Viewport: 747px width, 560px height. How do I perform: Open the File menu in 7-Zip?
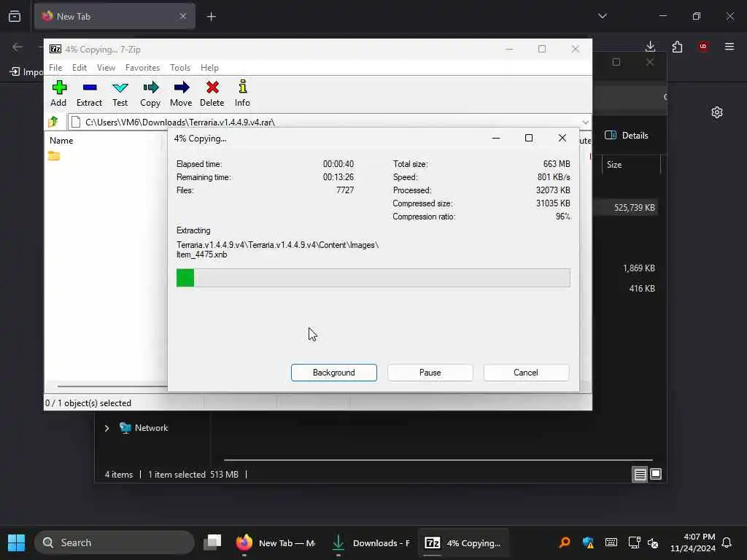[x=55, y=68]
